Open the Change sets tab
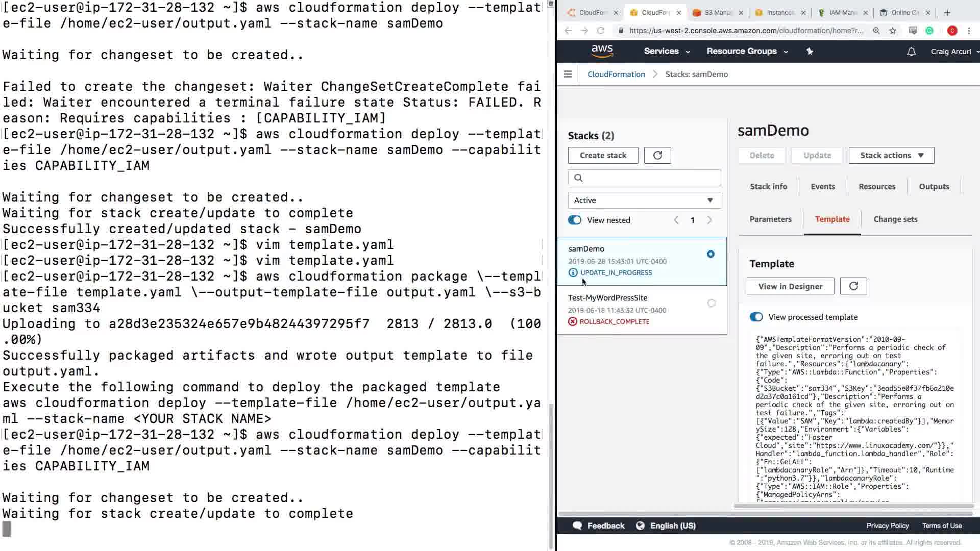This screenshot has width=980, height=551. (895, 219)
